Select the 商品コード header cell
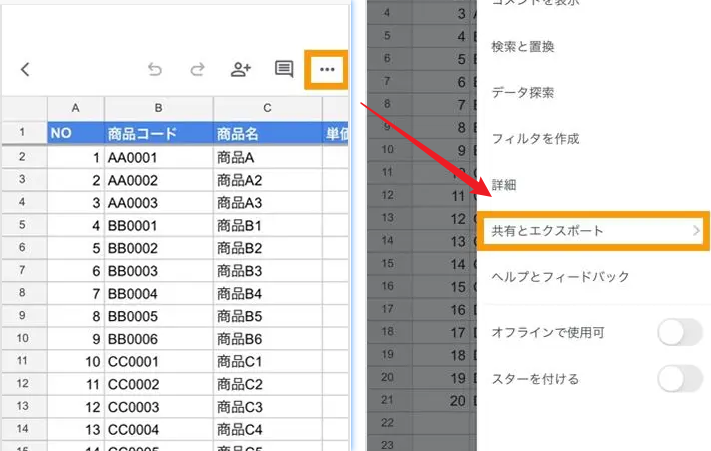Image resolution: width=711 pixels, height=451 pixels. click(159, 133)
